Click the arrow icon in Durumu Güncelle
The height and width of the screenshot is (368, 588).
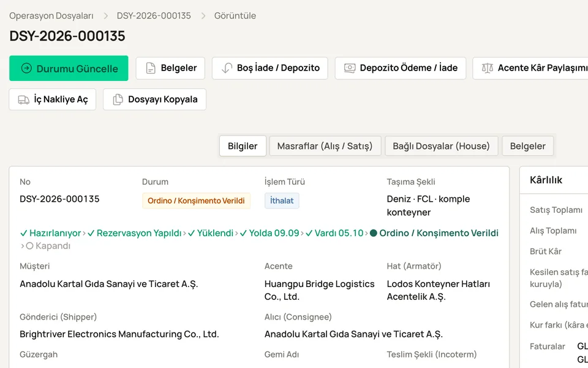pyautogui.click(x=26, y=68)
